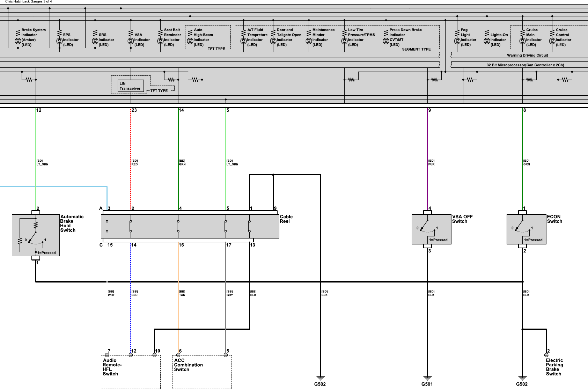
Task: Select the Seat Belt Reminder LED symbol
Action: pyautogui.click(x=160, y=41)
